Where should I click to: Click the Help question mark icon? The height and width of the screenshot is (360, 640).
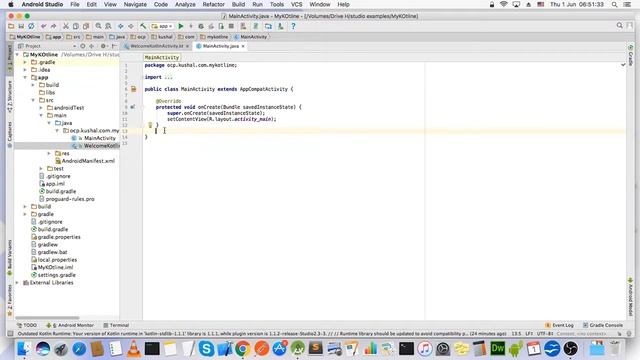tap(293, 26)
